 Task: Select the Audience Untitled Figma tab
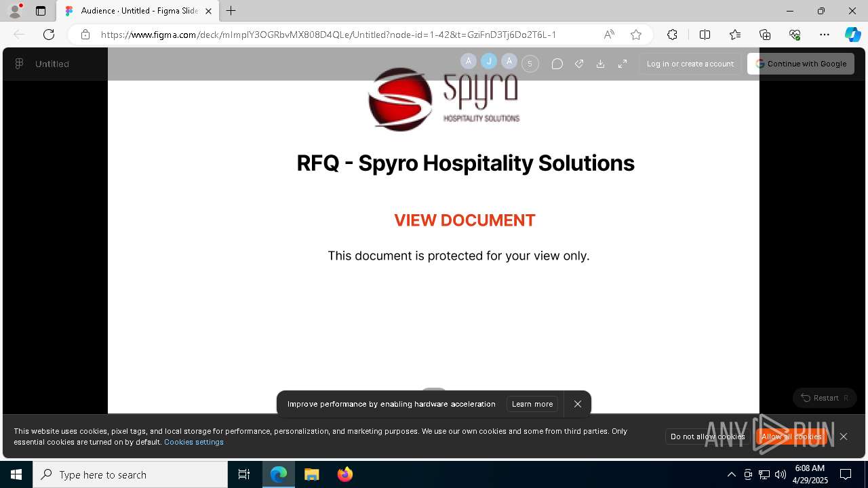138,11
